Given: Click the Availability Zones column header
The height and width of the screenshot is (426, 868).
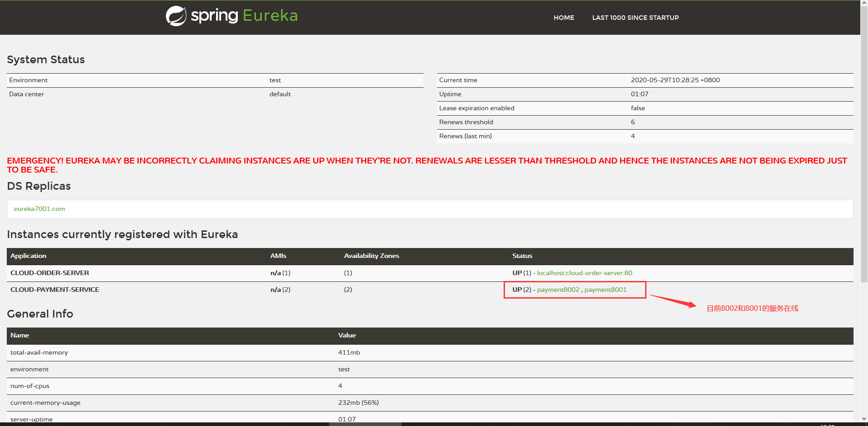Looking at the screenshot, I should [x=371, y=256].
